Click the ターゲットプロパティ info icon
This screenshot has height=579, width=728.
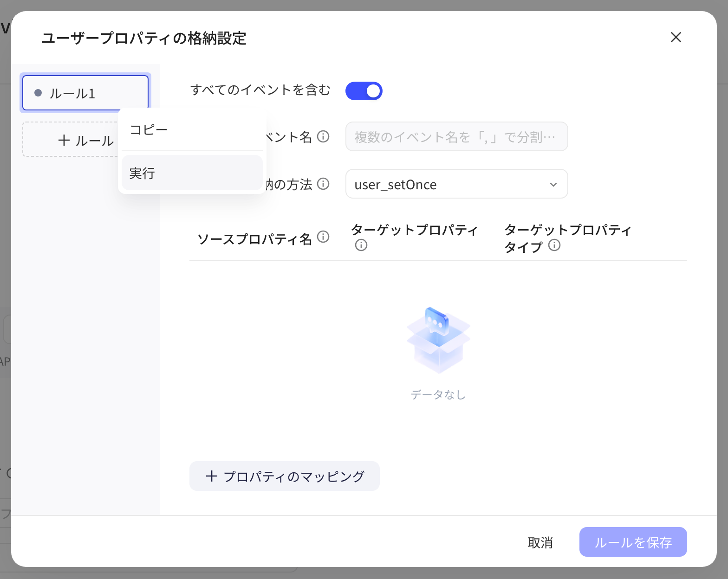coord(361,245)
